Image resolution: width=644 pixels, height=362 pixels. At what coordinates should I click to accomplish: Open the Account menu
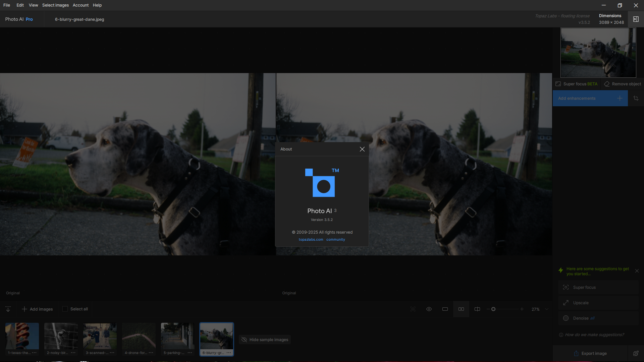(80, 5)
